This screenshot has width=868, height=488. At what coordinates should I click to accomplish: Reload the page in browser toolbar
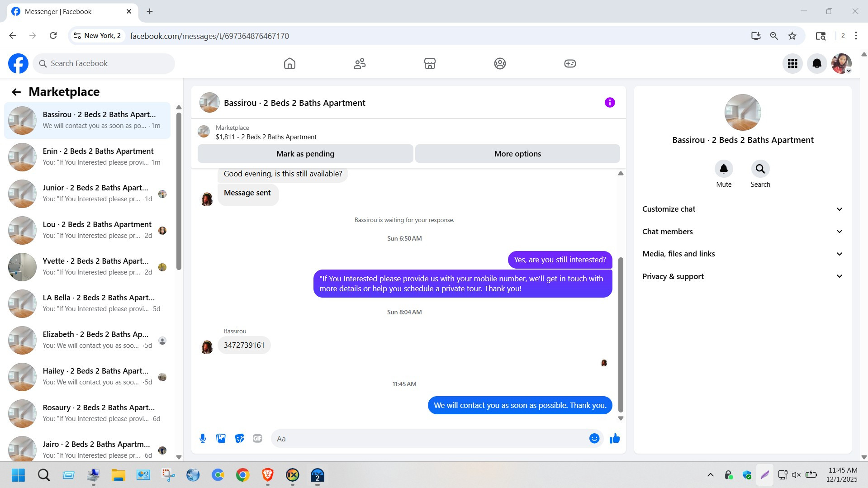pos(53,36)
